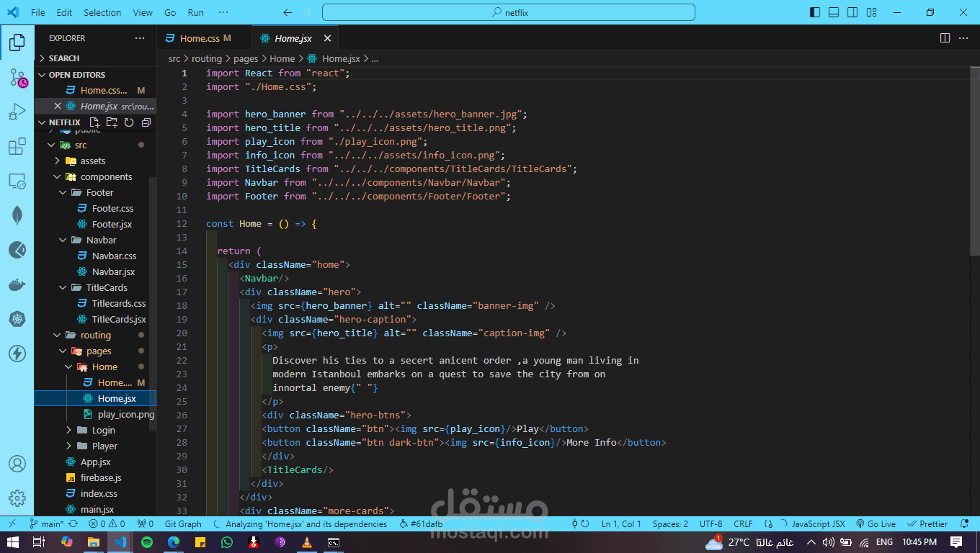Click Prettier in status bar
Viewport: 980px width, 553px height.
(928, 524)
